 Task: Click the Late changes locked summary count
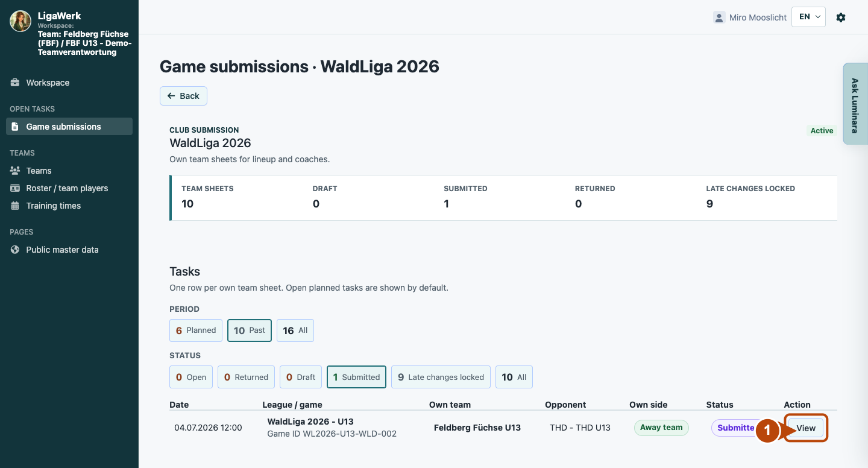[x=709, y=204]
